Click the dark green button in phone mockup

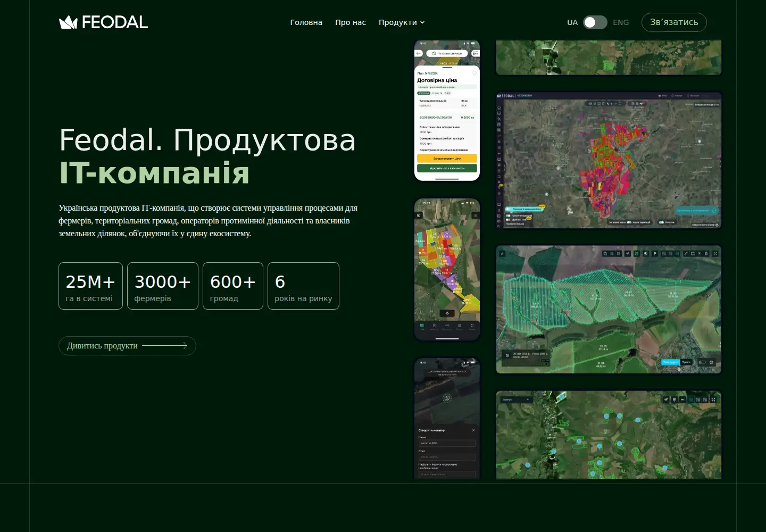tap(447, 168)
